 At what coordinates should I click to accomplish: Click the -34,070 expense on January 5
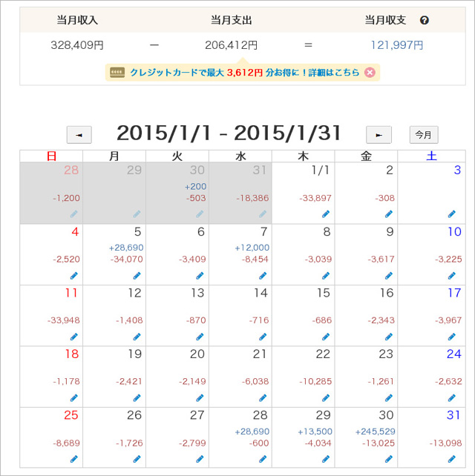tap(126, 260)
